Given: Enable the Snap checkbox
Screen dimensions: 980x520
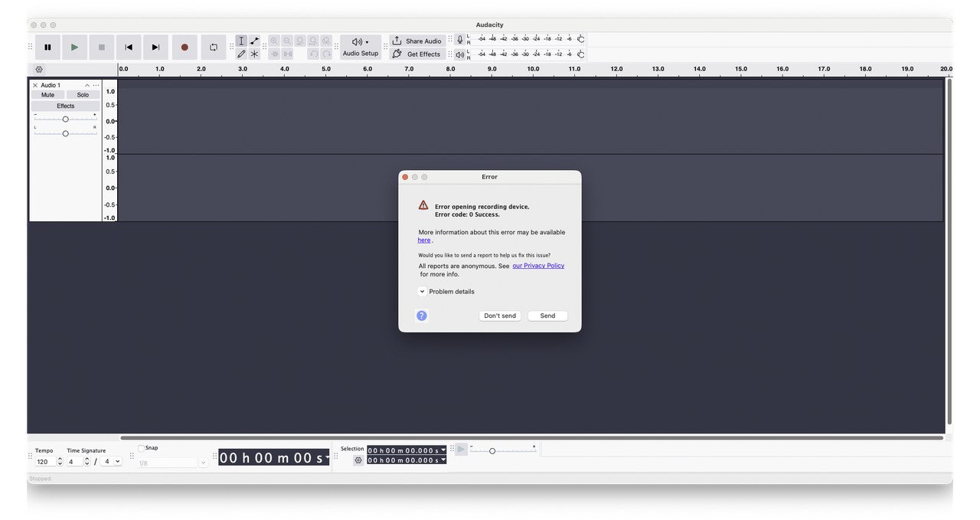Looking at the screenshot, I should click(141, 448).
